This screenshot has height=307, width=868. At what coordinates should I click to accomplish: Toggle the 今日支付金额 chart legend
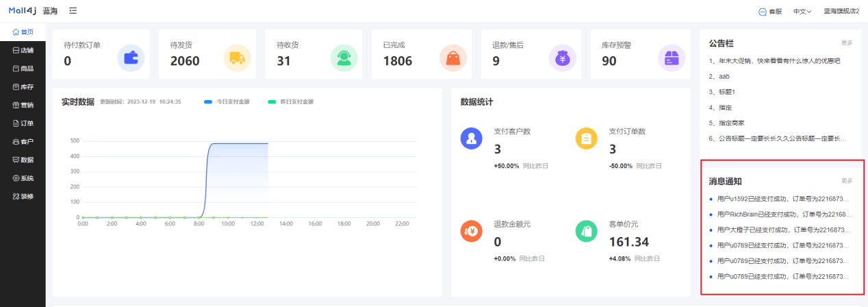coord(227,101)
